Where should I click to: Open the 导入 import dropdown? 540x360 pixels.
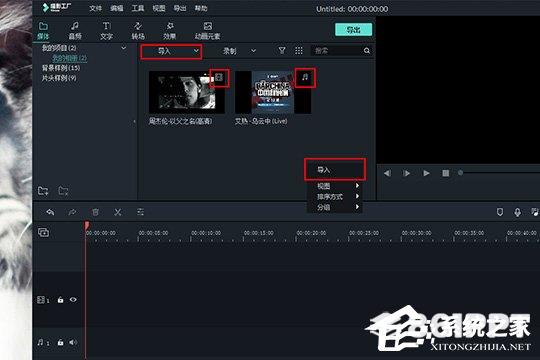point(171,51)
